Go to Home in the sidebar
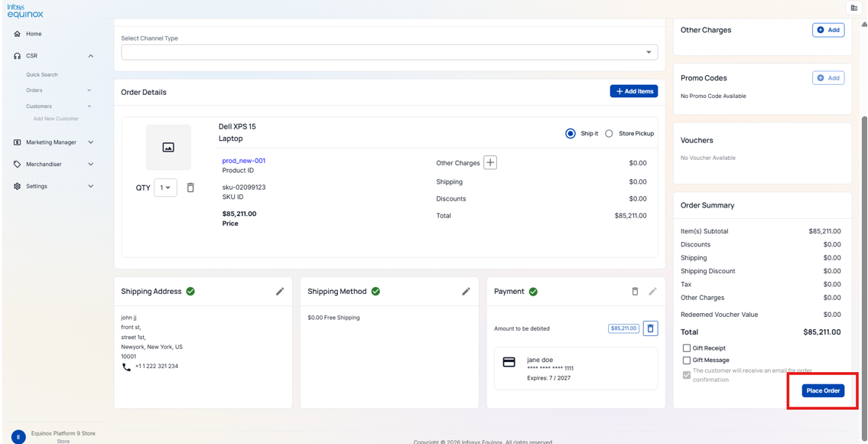 tap(34, 34)
